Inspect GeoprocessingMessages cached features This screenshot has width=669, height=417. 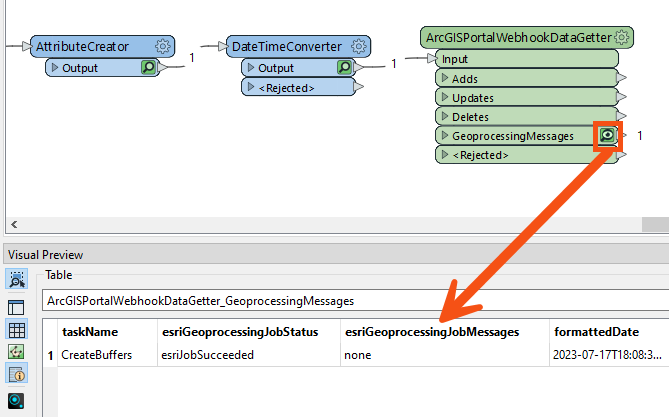(607, 136)
